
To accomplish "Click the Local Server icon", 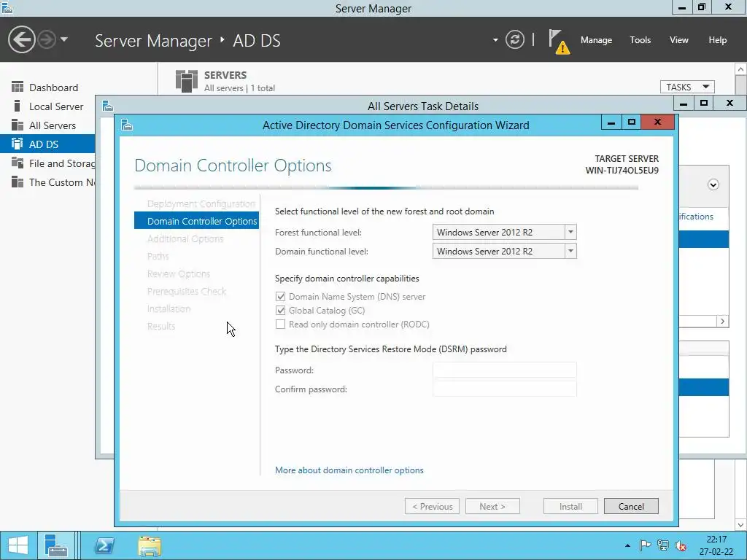I will (18, 106).
